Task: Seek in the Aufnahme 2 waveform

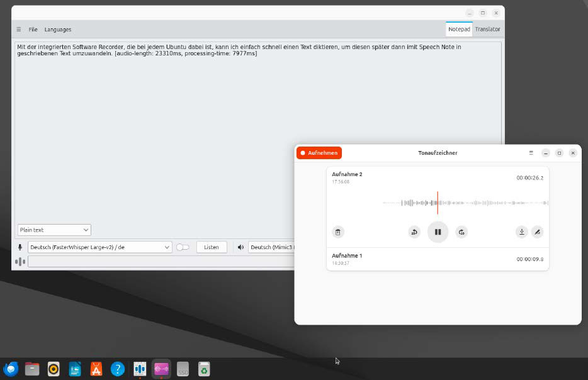Action: pos(465,203)
